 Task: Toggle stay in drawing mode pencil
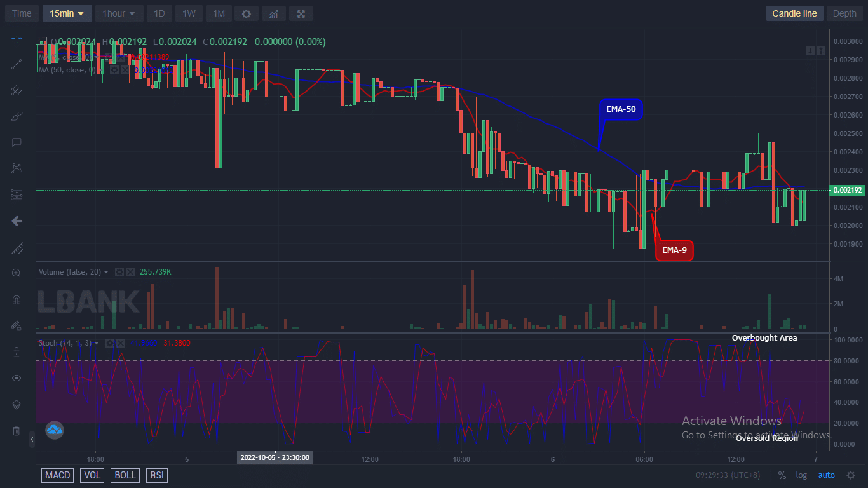point(17,325)
